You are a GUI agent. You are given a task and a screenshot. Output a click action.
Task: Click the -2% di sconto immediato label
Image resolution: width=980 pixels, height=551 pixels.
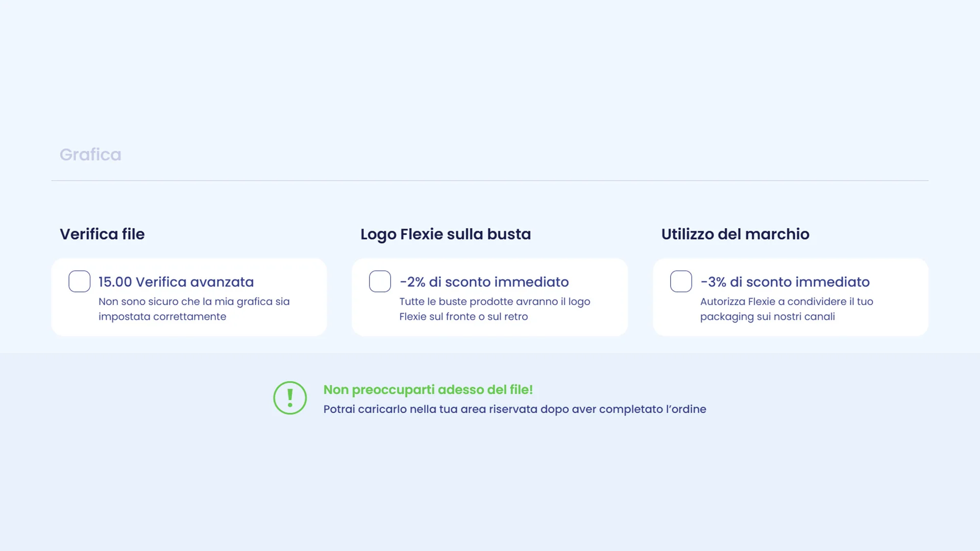484,282
